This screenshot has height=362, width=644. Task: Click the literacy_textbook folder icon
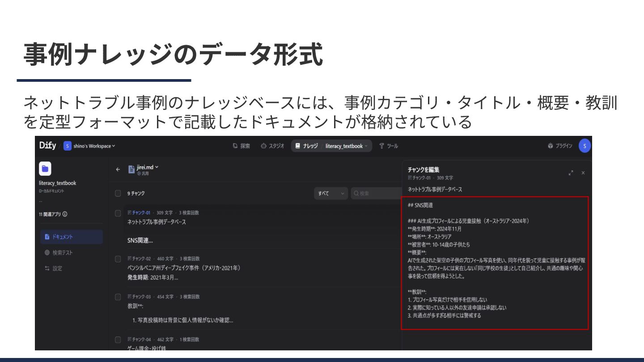click(x=45, y=168)
